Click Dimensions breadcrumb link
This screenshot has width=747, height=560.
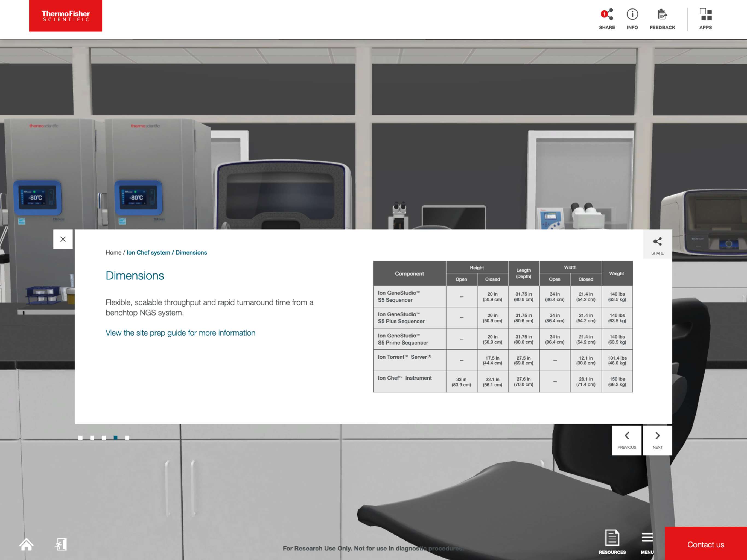click(191, 253)
